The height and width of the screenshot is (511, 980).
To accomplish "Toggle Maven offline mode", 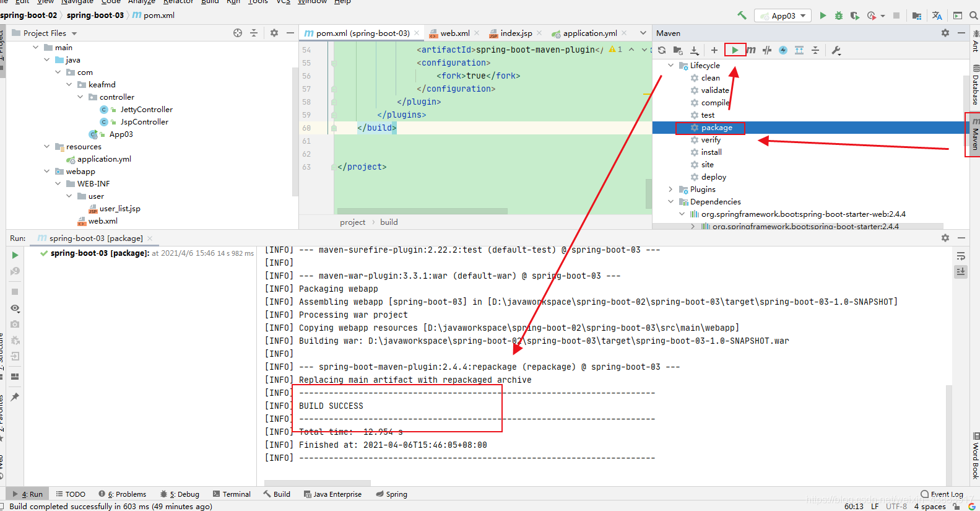I will (767, 50).
